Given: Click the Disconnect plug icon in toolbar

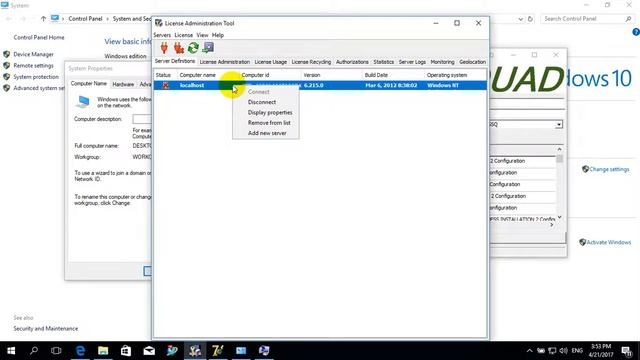Looking at the screenshot, I should 178,48.
